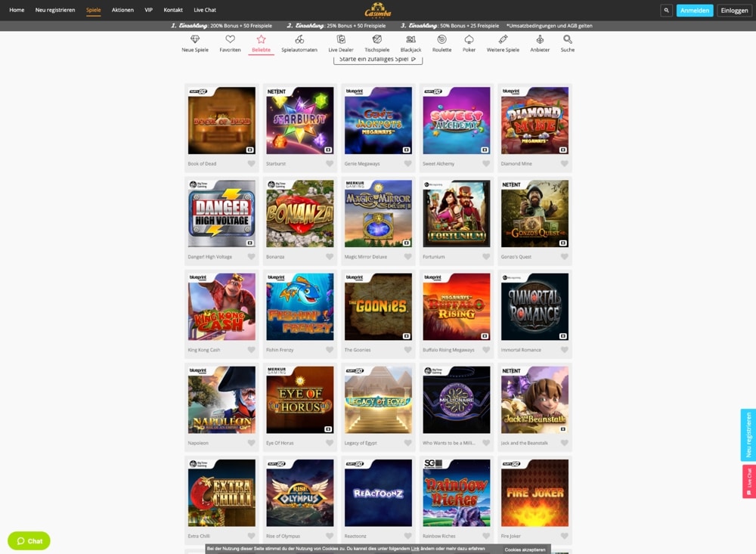
Task: Favorite Starburst with heart icon
Action: pos(330,163)
